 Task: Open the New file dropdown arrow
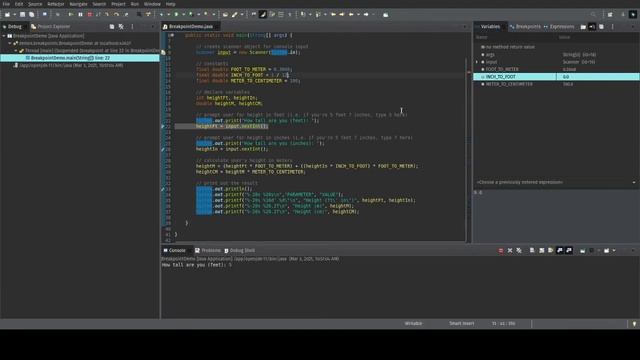14,14
